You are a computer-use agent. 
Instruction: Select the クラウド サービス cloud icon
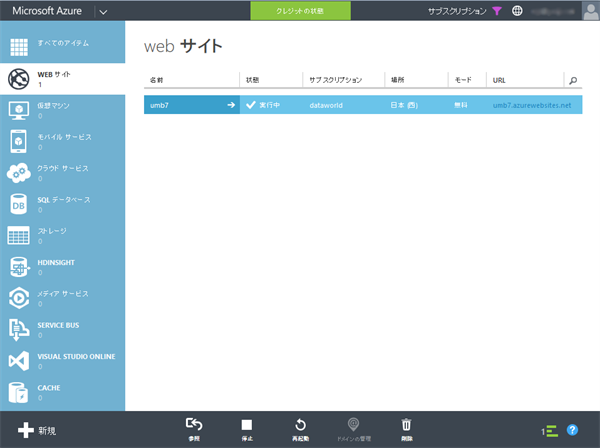tap(18, 172)
